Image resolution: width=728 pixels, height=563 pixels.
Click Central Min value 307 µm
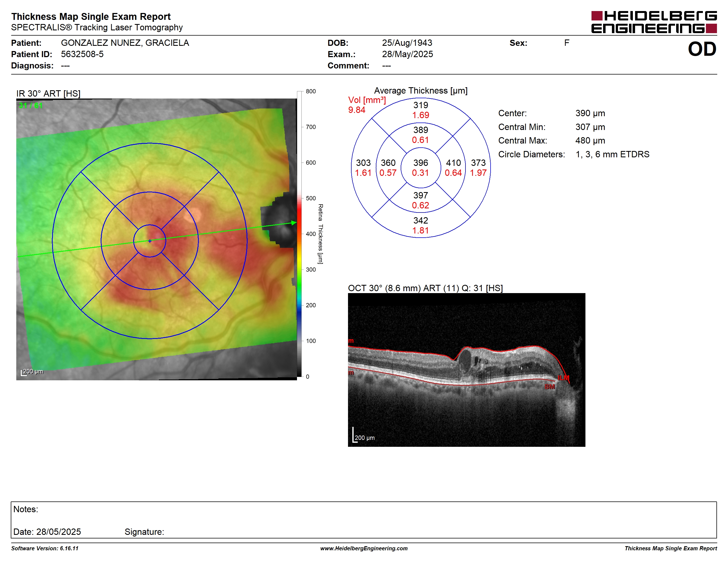coord(590,127)
